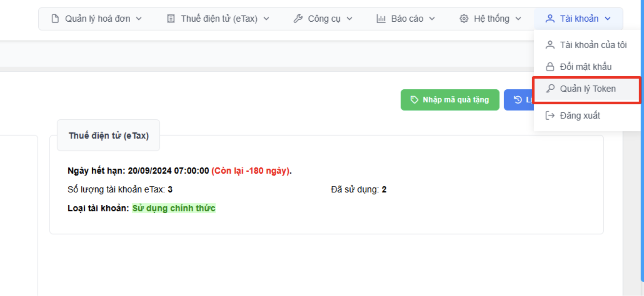Click the lock icon beside Đổi mật khẩu
The height and width of the screenshot is (296, 644).
(x=550, y=67)
